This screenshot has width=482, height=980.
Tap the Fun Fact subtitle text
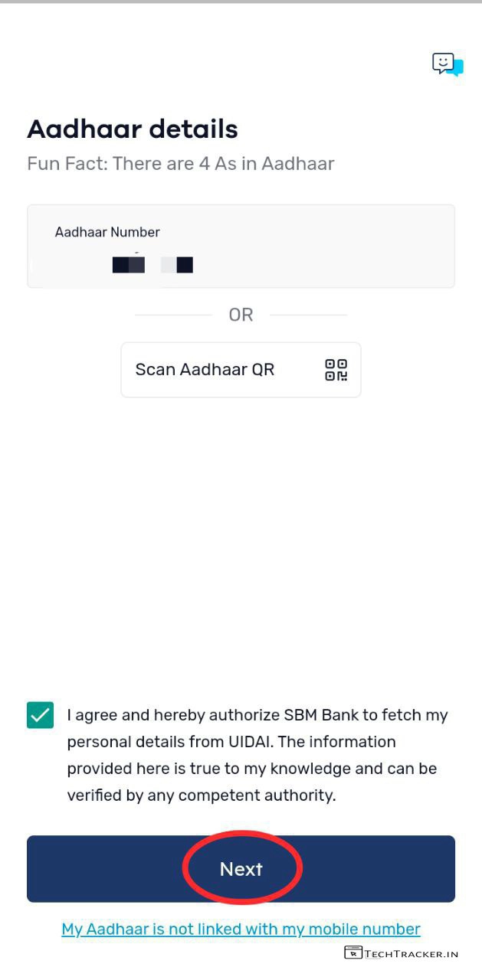[x=181, y=164]
